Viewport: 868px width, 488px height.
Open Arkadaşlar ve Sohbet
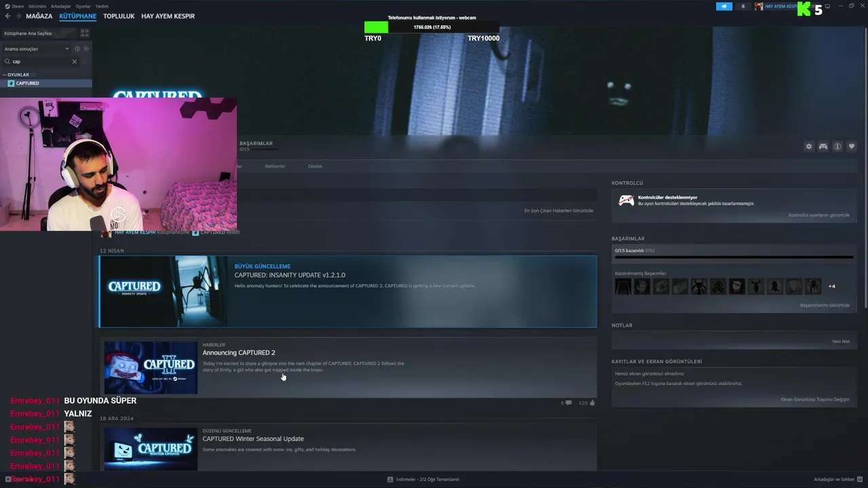pos(838,479)
